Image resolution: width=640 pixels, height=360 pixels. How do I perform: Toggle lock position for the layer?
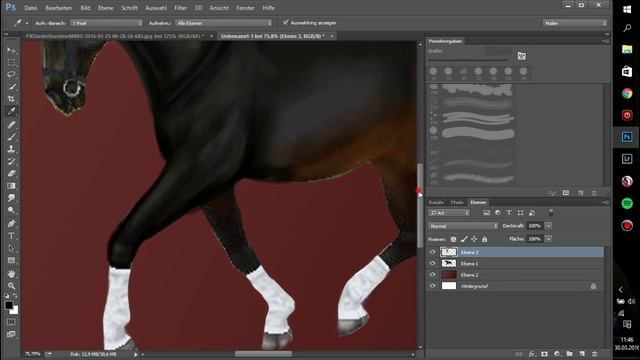pos(474,239)
